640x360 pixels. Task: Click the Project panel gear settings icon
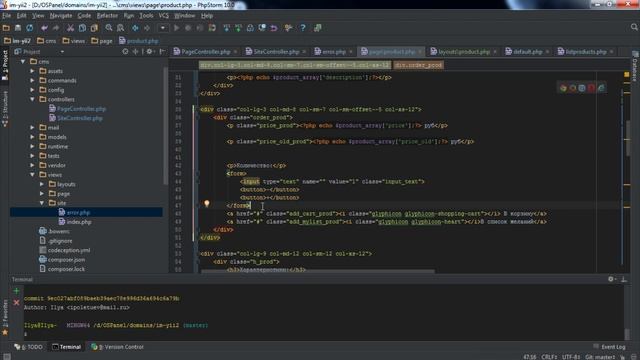coord(149,51)
